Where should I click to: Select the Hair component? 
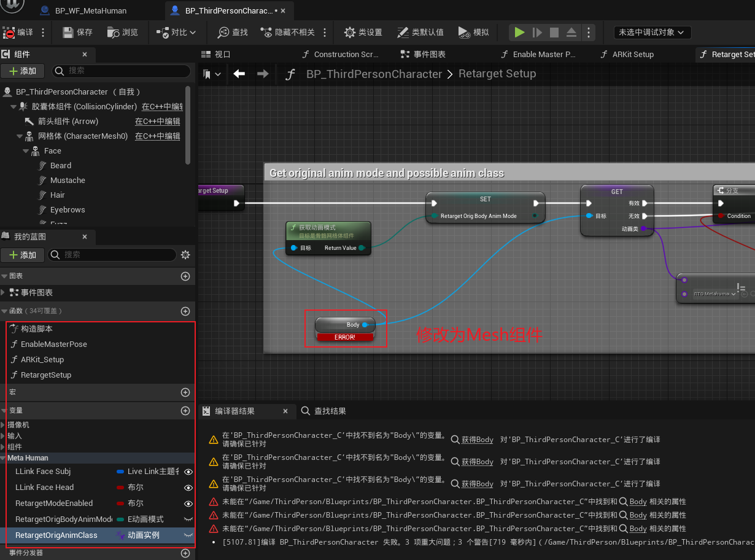(x=58, y=195)
